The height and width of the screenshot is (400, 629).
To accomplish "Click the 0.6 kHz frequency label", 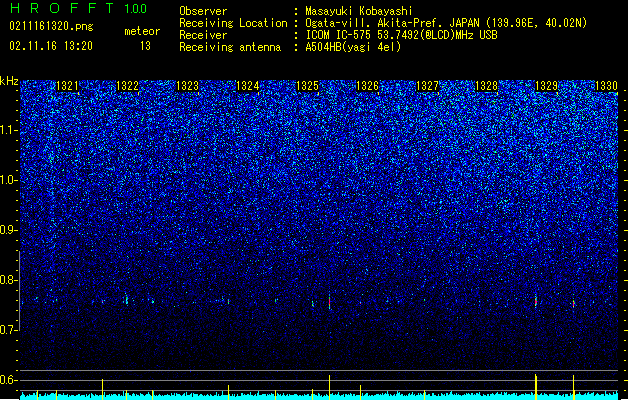I will point(8,380).
